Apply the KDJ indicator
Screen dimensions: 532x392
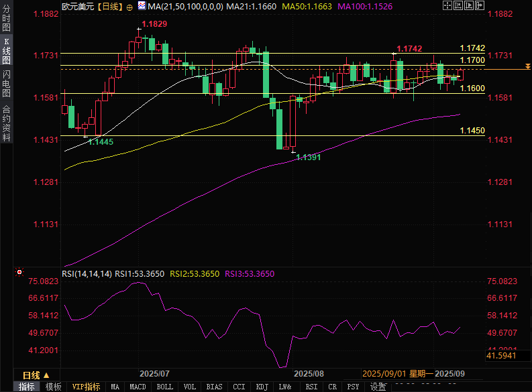click(262, 387)
